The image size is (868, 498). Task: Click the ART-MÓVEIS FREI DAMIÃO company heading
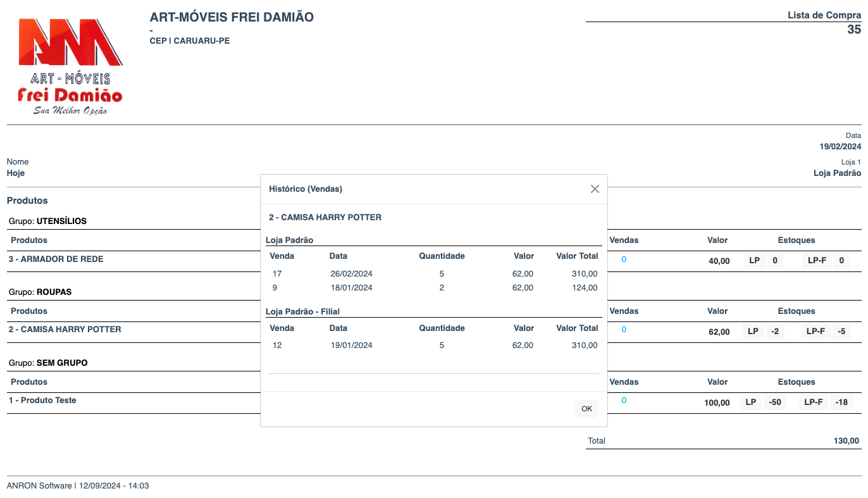click(232, 17)
